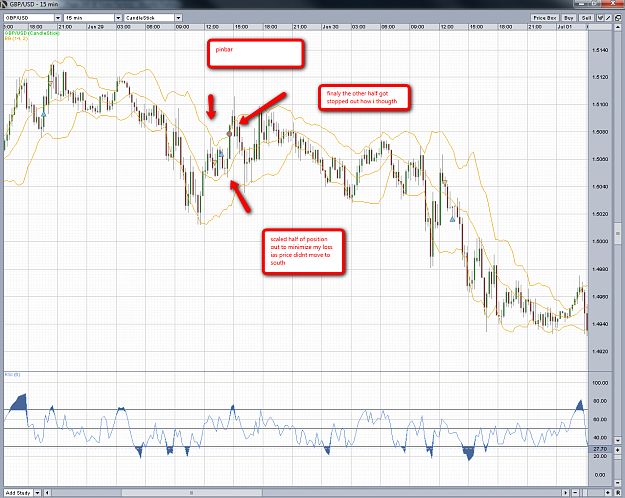Screen dimensions: 625x498
Task: Click the 'finaly the other half got stopped out' note
Action: click(364, 98)
